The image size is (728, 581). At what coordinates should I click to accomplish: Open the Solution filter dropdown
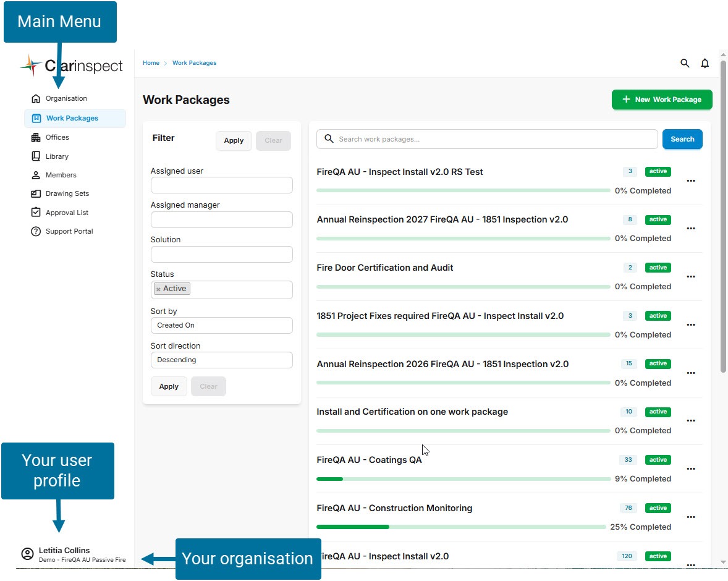(x=221, y=255)
